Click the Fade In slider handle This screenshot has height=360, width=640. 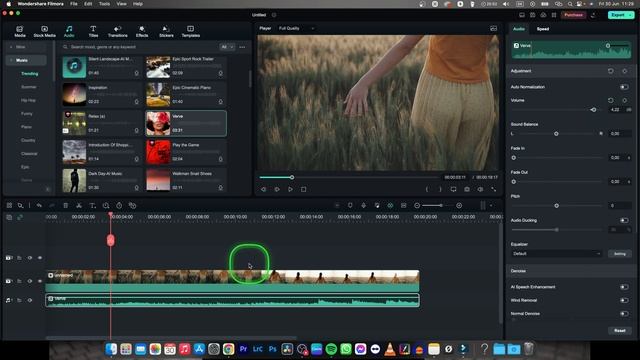click(513, 158)
